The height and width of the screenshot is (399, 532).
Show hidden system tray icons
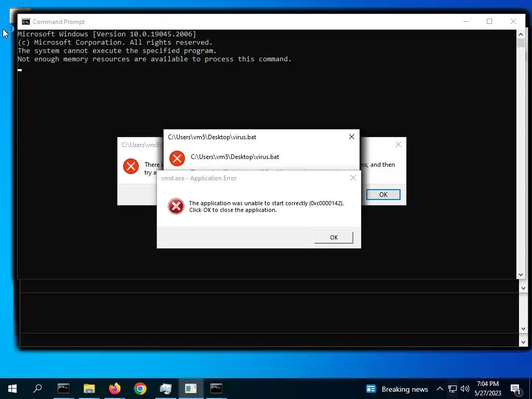pyautogui.click(x=440, y=389)
